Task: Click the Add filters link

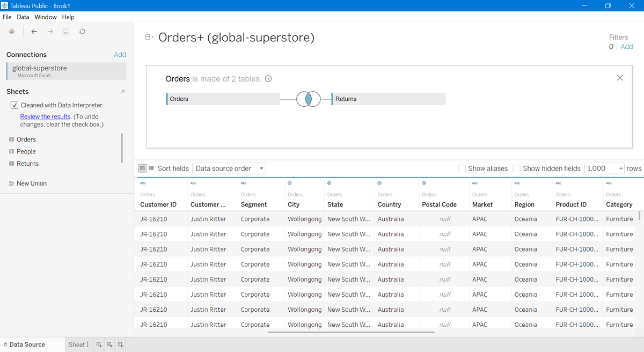Action: pos(627,47)
